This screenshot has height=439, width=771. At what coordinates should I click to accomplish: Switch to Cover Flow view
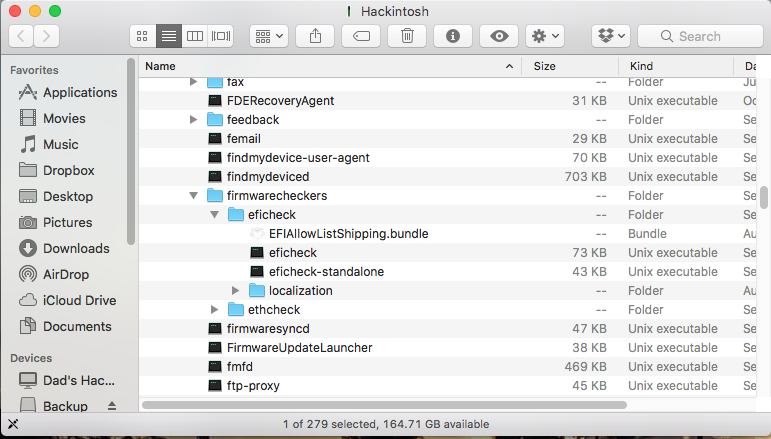coord(221,36)
